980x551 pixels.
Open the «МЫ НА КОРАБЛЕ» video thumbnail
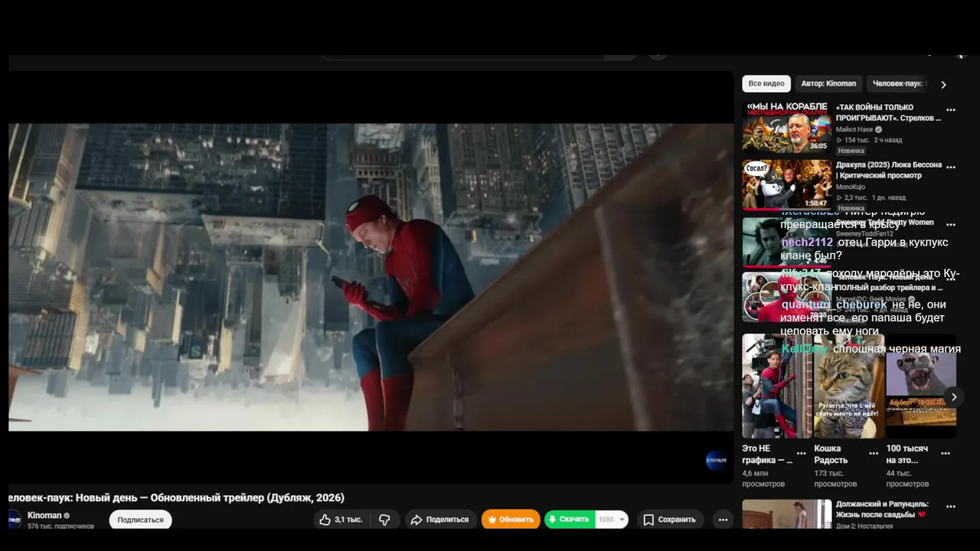tap(787, 127)
